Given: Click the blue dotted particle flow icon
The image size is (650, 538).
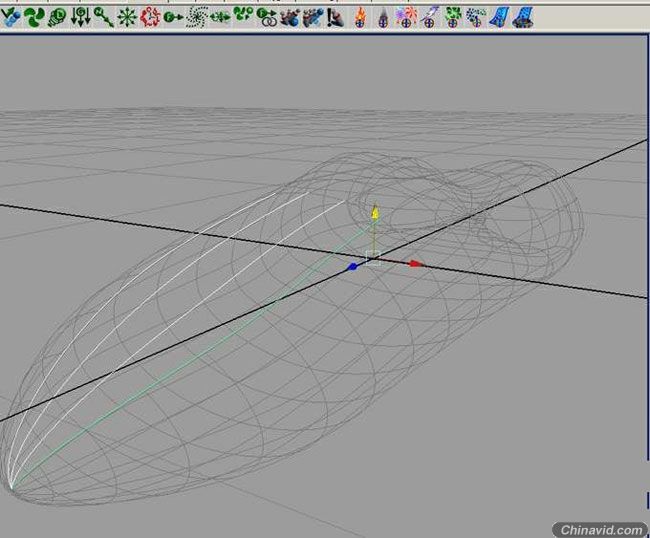Looking at the screenshot, I should (x=476, y=17).
